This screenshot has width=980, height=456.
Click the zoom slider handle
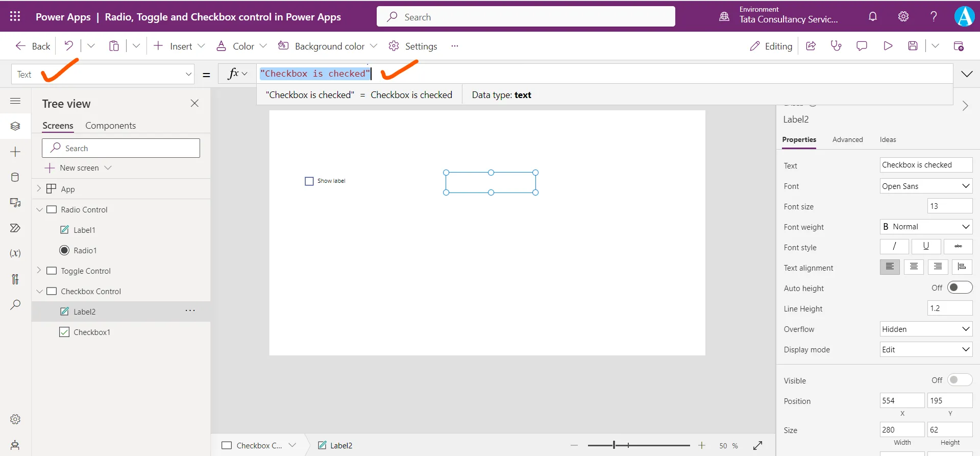click(614, 445)
